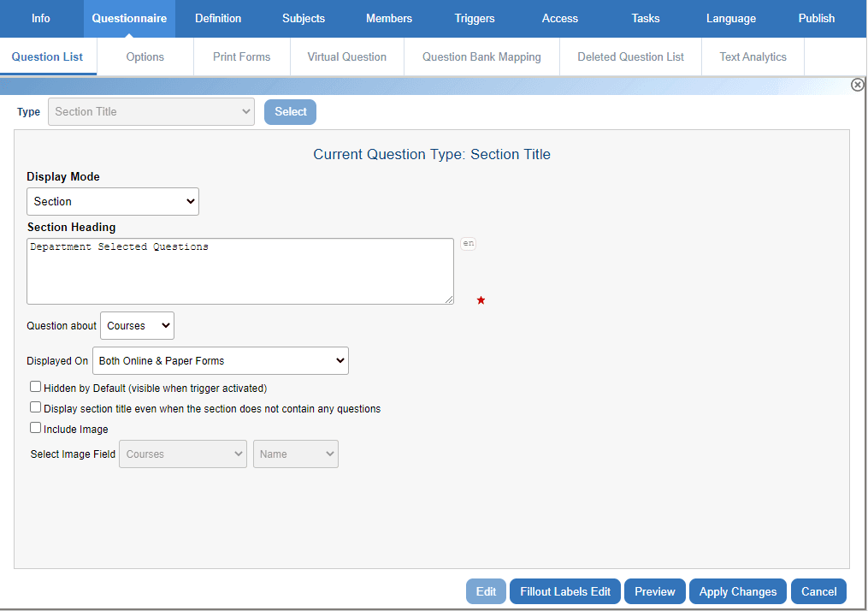
Task: Click Apply Changes
Action: [x=738, y=591]
